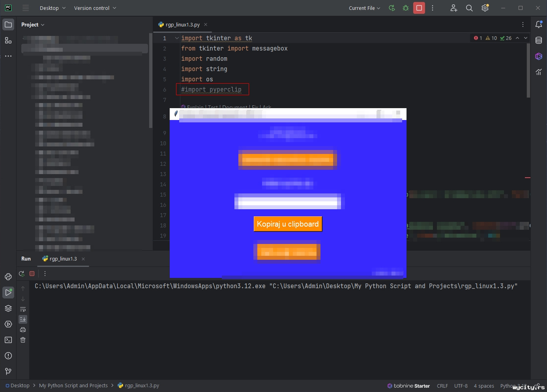Run the current file
Screen dimensions: 547x392
[x=392, y=8]
